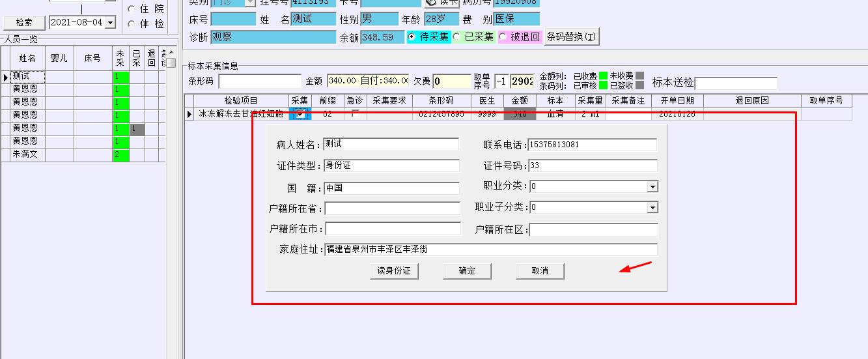Viewport: 868px width, 359px height.
Task: Click the 读身份证 button
Action: coord(394,271)
